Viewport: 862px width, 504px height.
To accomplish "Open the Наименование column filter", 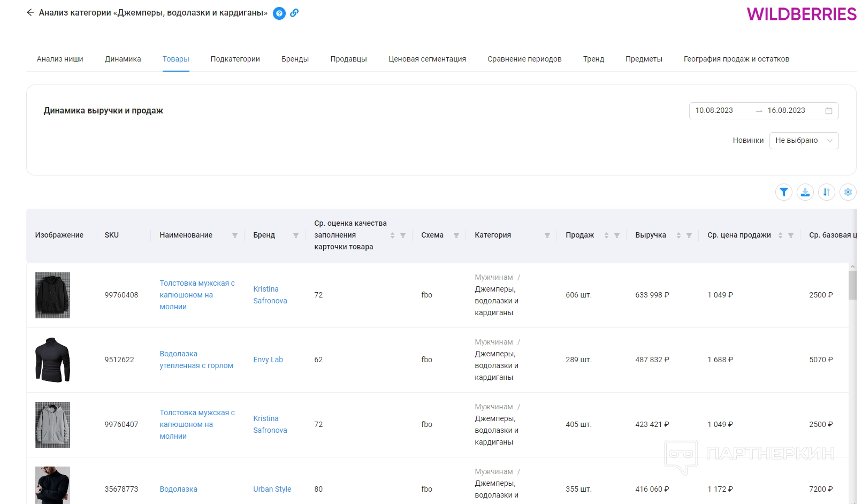I will pyautogui.click(x=234, y=235).
